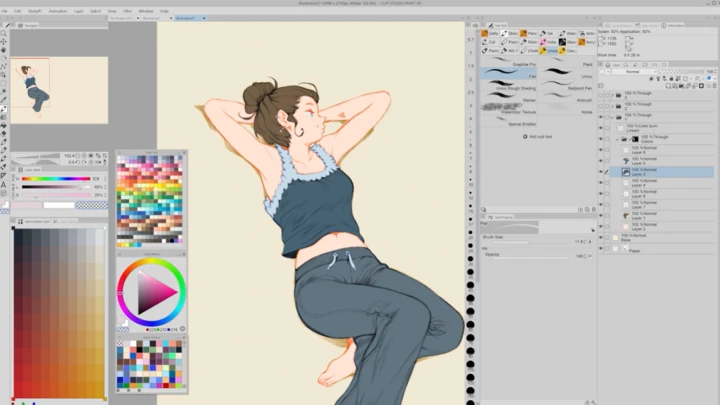Open the Indie brush group with pink icon
The image size is (720, 405).
pos(548,42)
